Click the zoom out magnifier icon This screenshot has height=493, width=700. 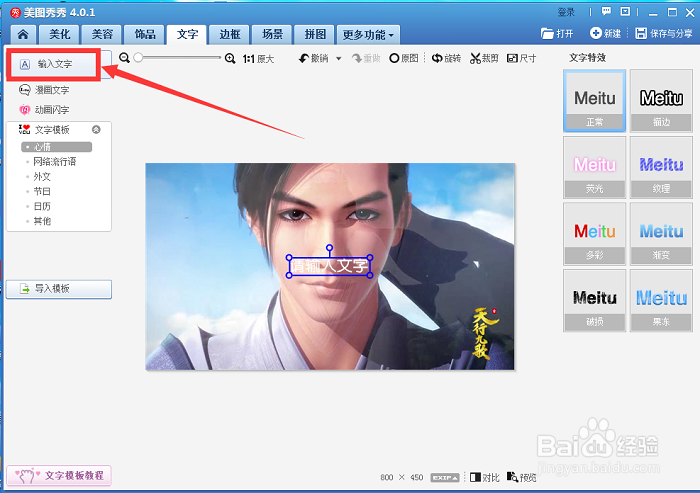124,58
